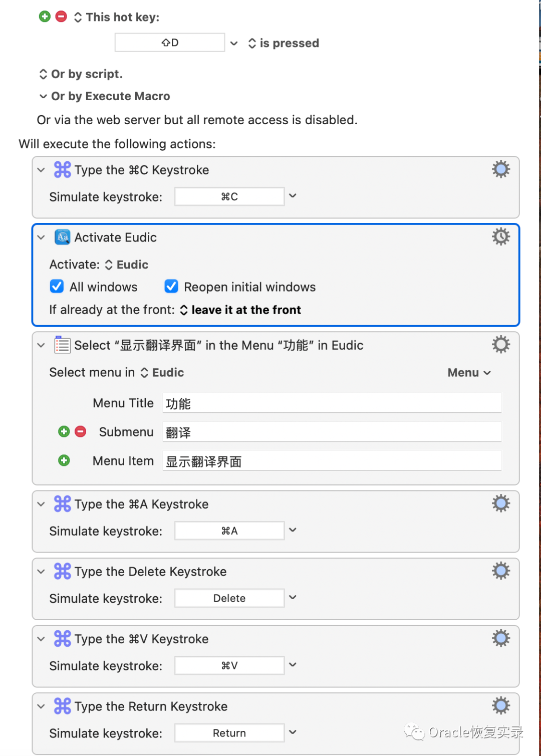Uncheck the All windows checkbox
The image size is (541, 756).
(x=57, y=287)
